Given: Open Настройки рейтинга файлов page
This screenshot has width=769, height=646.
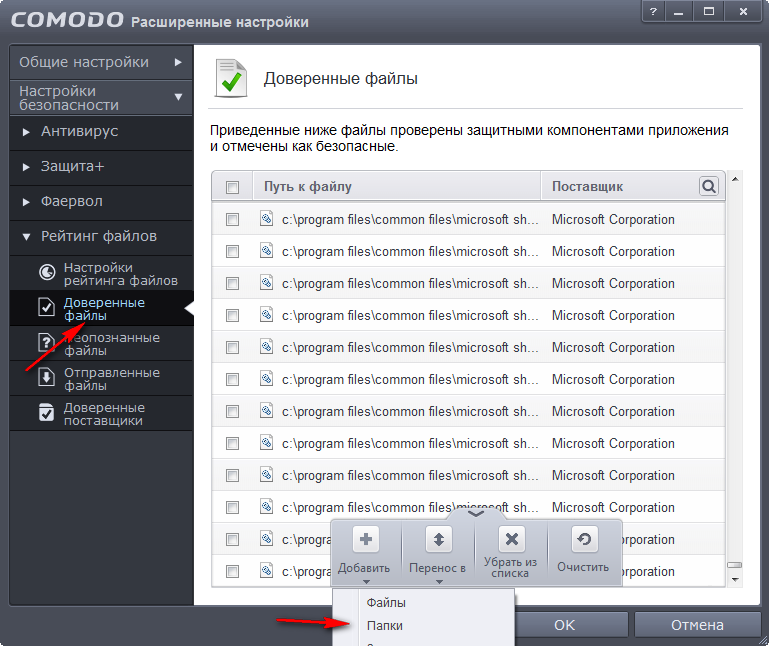Looking at the screenshot, I should [x=101, y=273].
